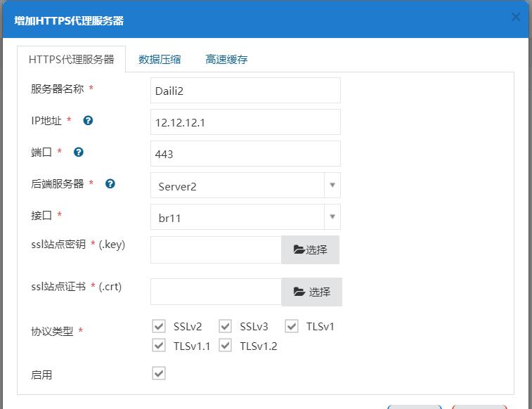Click the 协议类型 label text
Viewport: 532px width, 409px height.
coord(52,331)
